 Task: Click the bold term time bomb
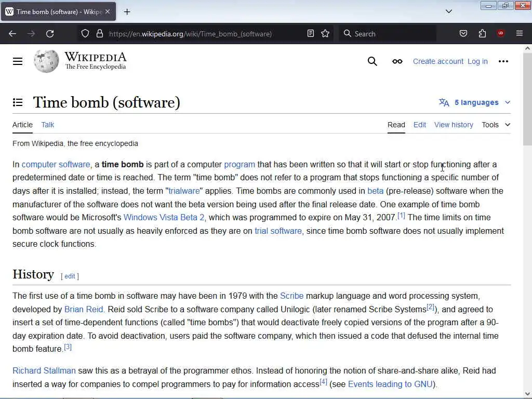[123, 165]
